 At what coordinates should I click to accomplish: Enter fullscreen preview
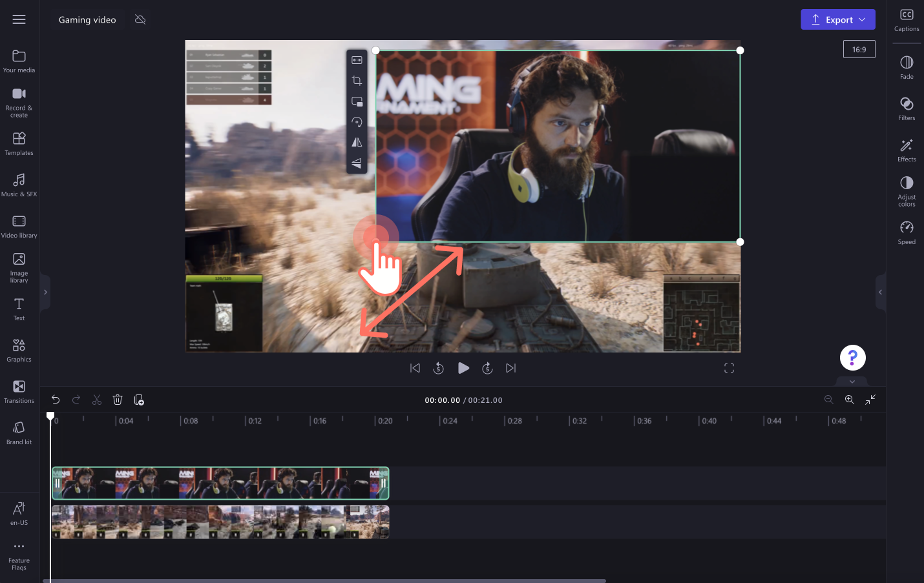[729, 368]
